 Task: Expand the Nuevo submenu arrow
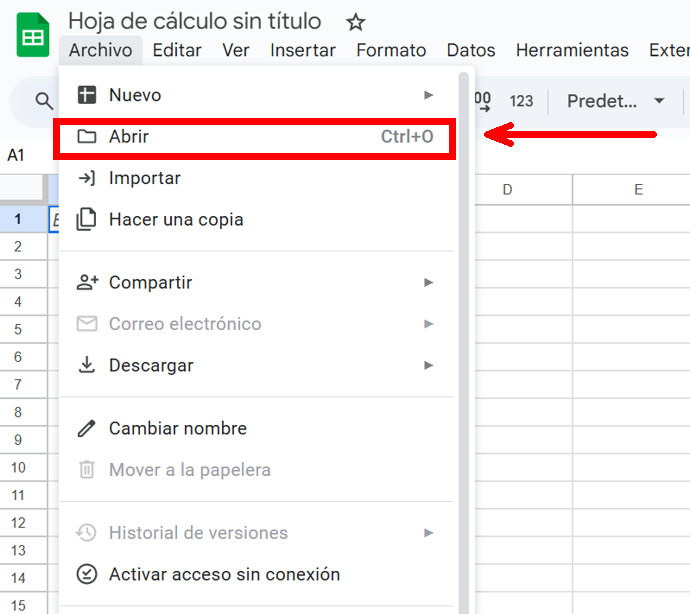pos(428,95)
